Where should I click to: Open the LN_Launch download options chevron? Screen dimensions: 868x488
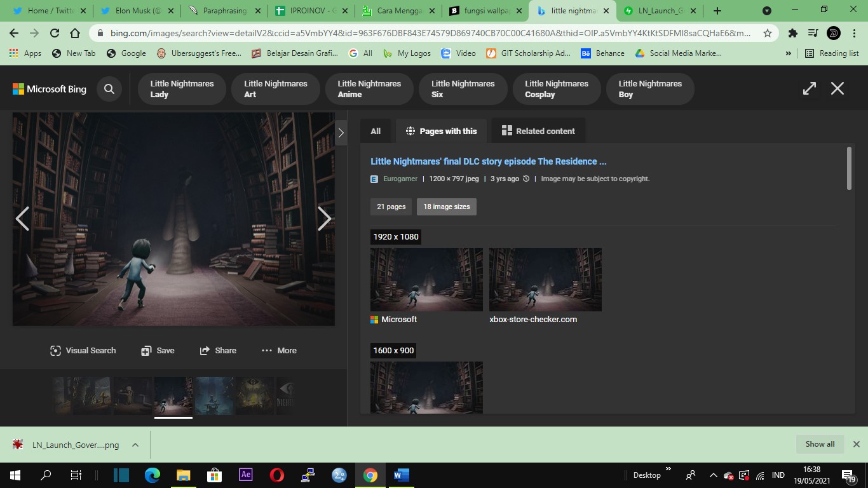click(x=135, y=445)
